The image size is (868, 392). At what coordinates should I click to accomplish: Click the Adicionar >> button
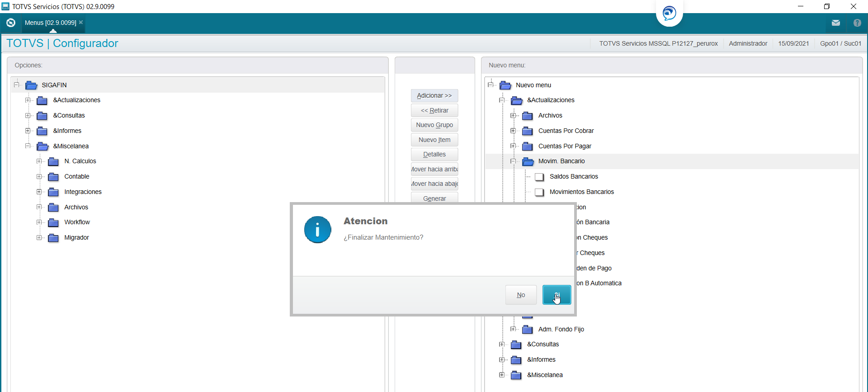tap(434, 95)
